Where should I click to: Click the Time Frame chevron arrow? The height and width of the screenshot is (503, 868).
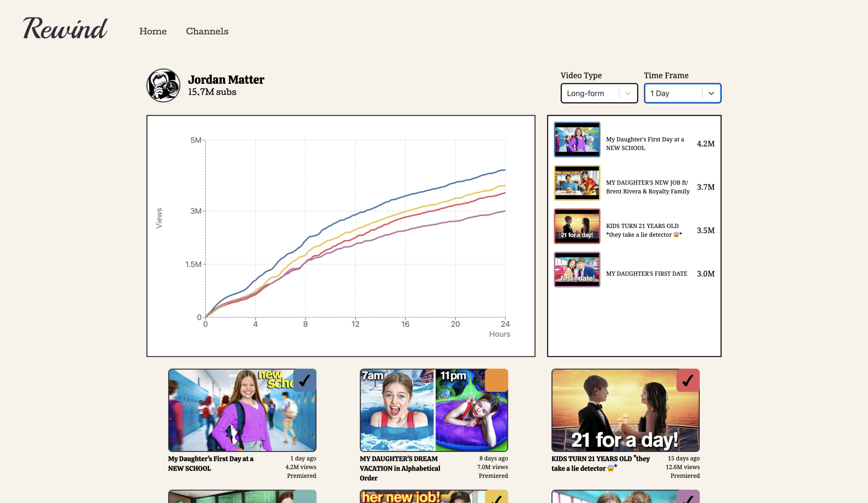[x=711, y=93]
